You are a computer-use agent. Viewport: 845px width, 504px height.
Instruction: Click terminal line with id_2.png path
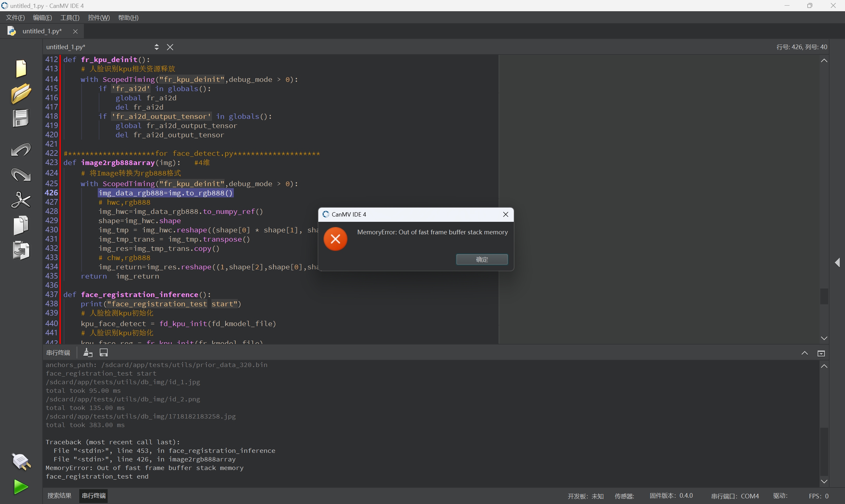click(123, 399)
